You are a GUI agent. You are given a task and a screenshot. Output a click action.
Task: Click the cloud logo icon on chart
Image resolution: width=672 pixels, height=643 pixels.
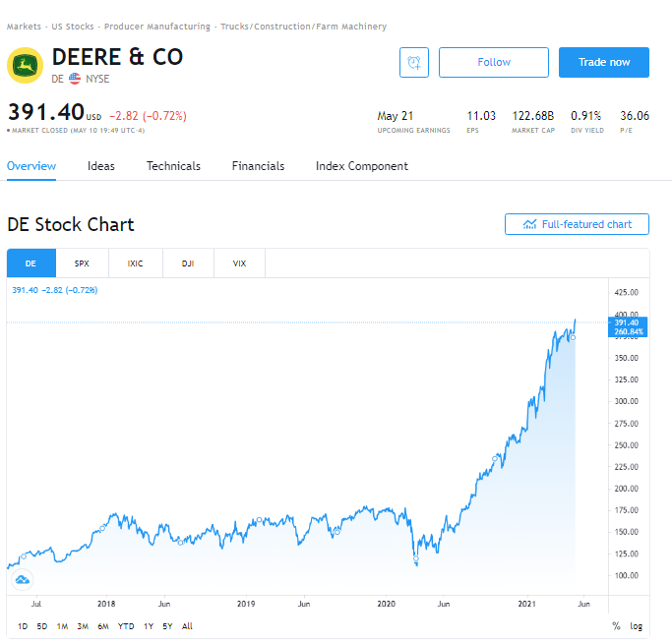[23, 580]
